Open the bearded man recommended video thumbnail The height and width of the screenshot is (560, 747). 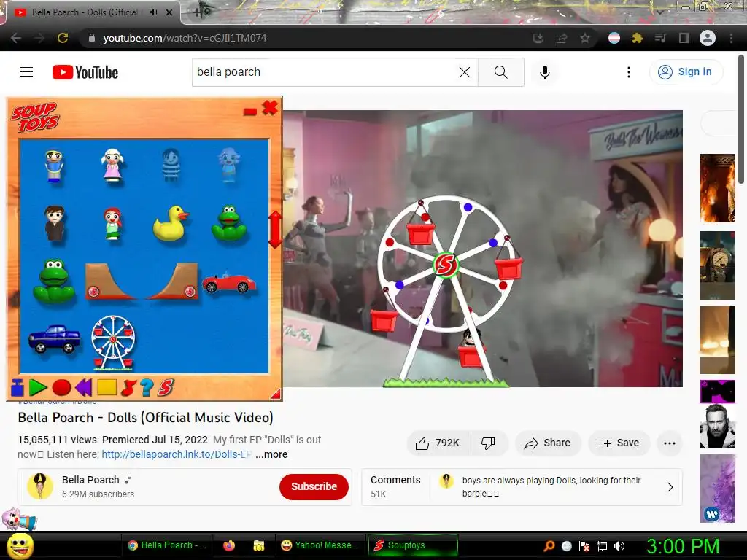(x=718, y=426)
